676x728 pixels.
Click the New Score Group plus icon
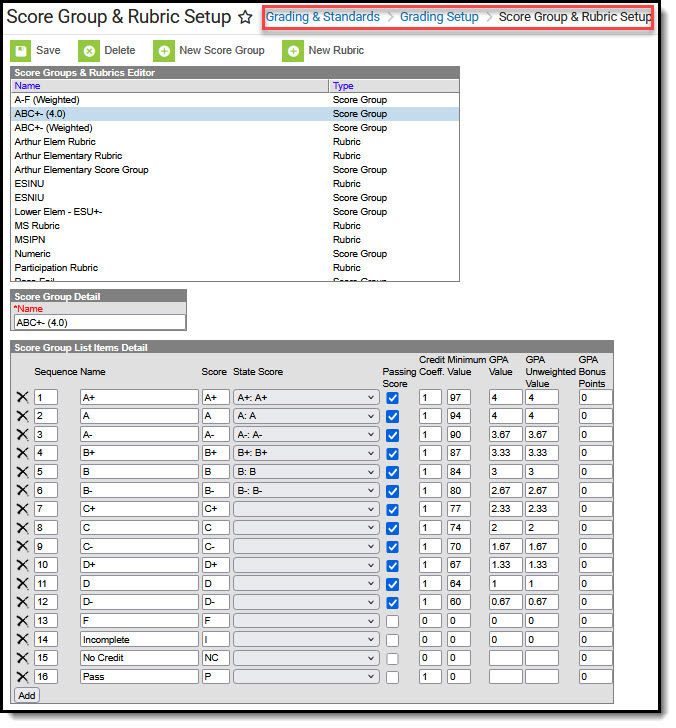164,51
